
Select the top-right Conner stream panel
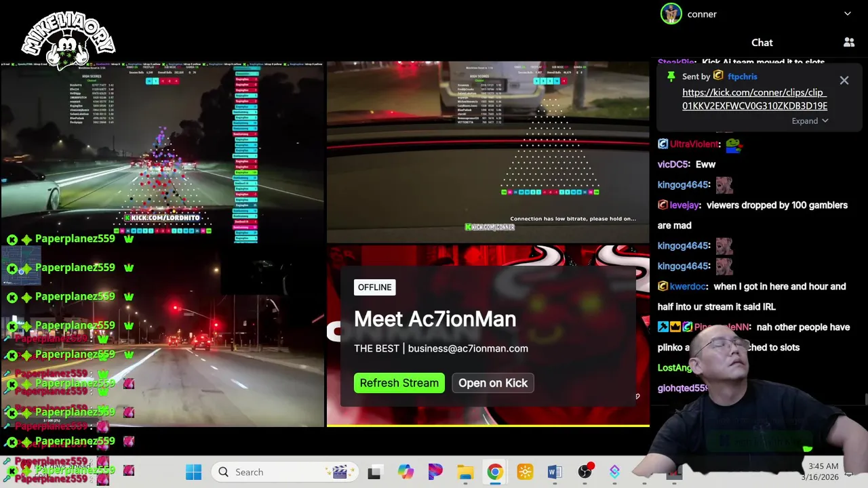coord(488,152)
